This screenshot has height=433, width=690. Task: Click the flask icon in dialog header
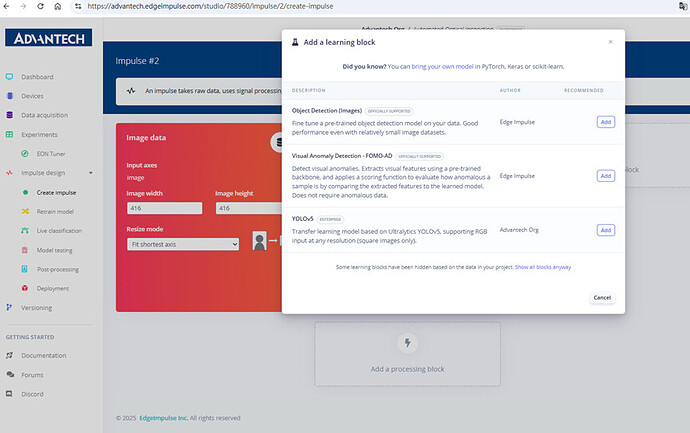[x=295, y=42]
